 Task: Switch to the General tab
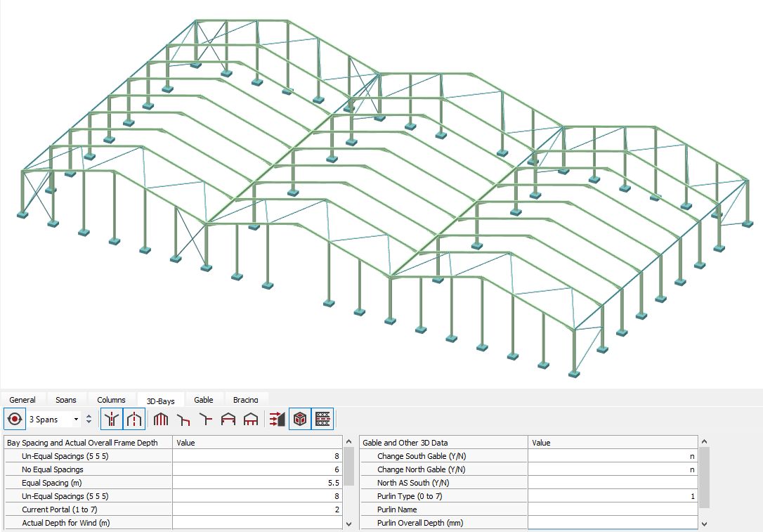click(22, 400)
